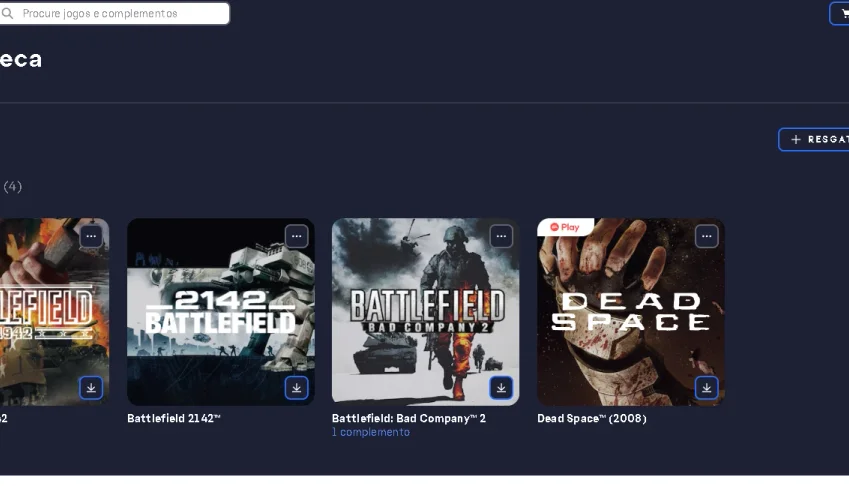849x486 pixels.
Task: Open the '1 complemento' link
Action: [371, 432]
